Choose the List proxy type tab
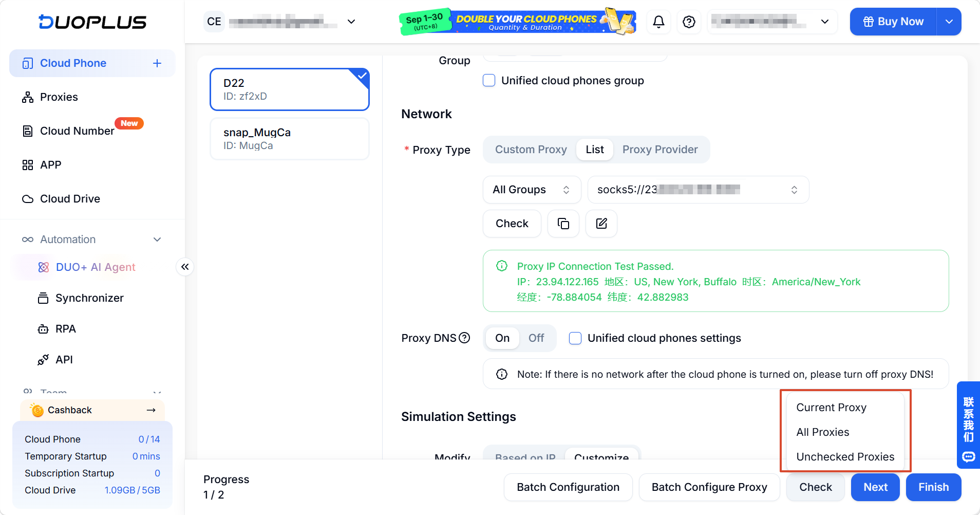Viewport: 980px width, 515px height. coord(595,150)
